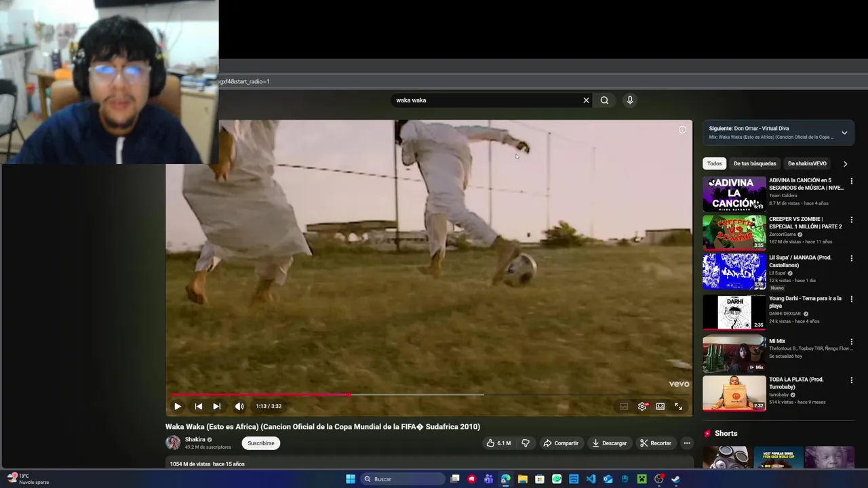Open Task View on the taskbar
Viewport: 868px width, 488px height.
pyautogui.click(x=455, y=479)
